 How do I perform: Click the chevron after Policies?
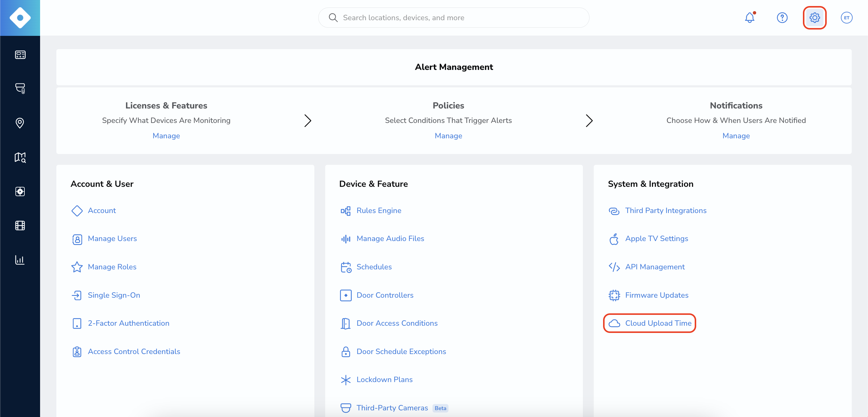pyautogui.click(x=589, y=121)
